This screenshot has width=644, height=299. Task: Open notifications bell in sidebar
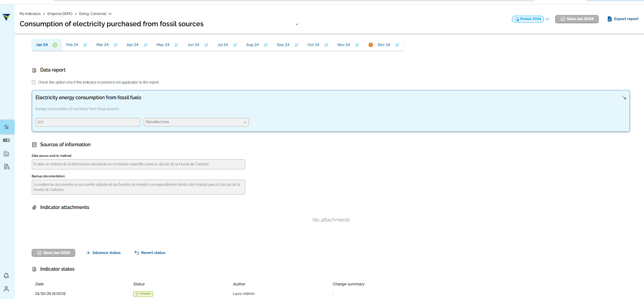6,275
